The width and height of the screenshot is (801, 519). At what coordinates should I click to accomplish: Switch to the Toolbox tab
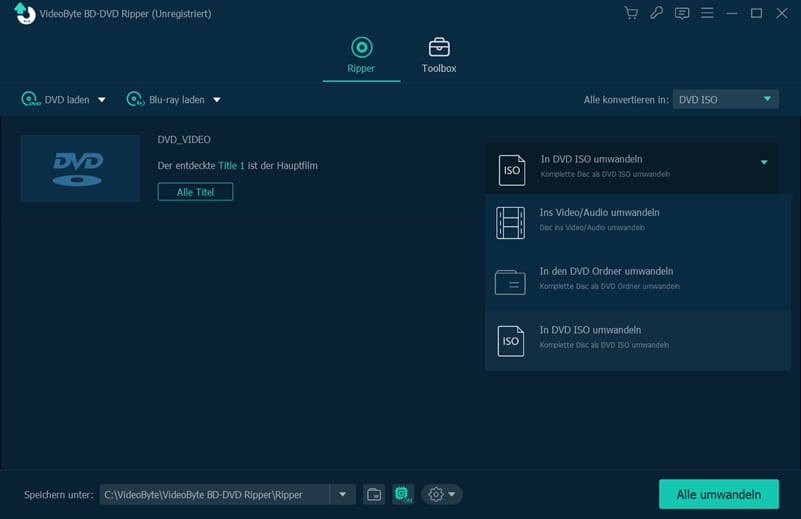pyautogui.click(x=439, y=55)
